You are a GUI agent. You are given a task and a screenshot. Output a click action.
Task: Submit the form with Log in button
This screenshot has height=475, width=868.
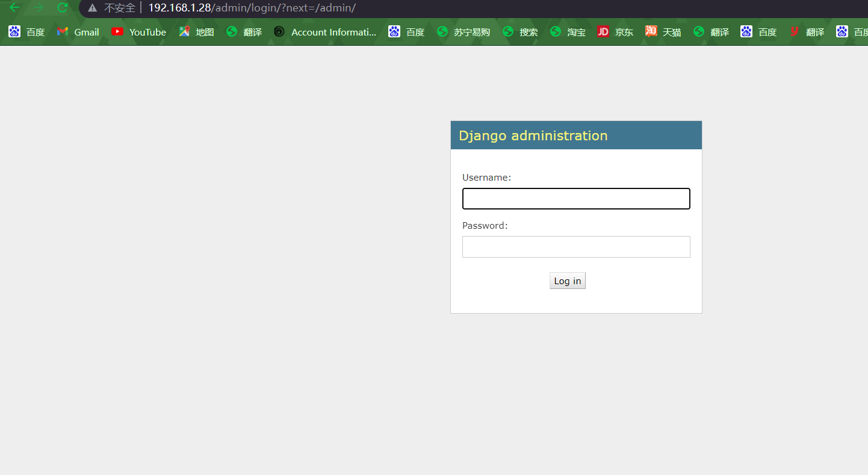[x=568, y=281]
